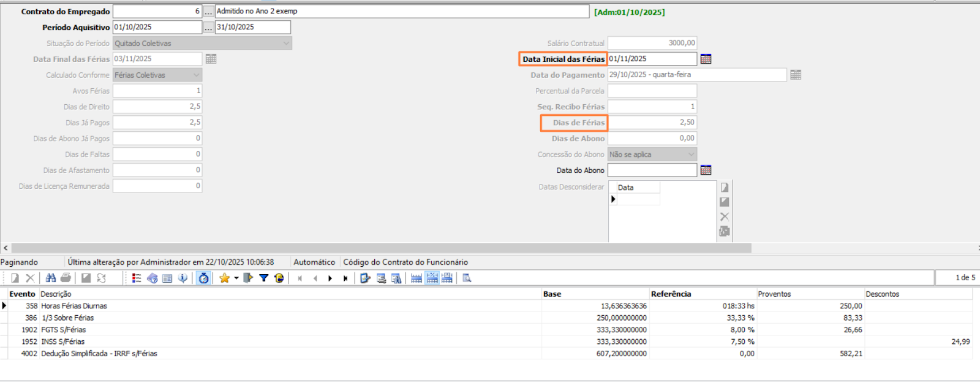The image size is (980, 382).
Task: Click the Data Inicial das Férias field
Action: pyautogui.click(x=652, y=59)
